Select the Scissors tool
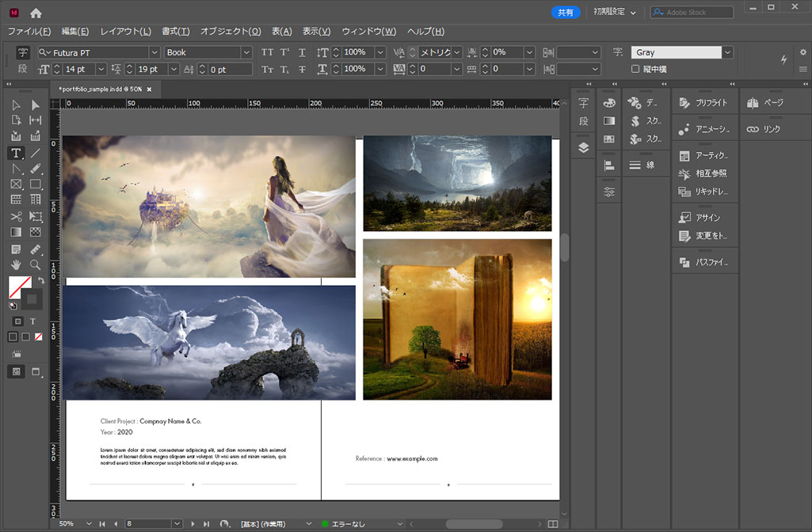Viewport: 812px width, 532px height. coord(16,216)
